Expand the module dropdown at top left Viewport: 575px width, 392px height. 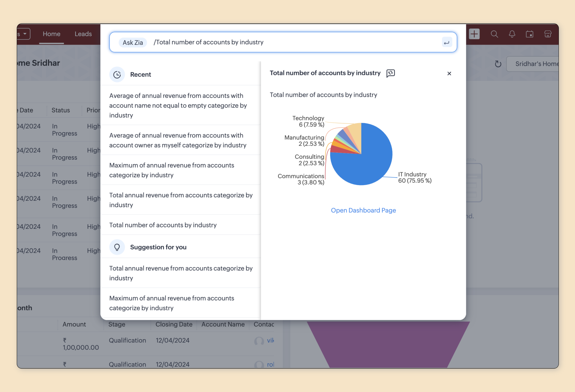24,34
